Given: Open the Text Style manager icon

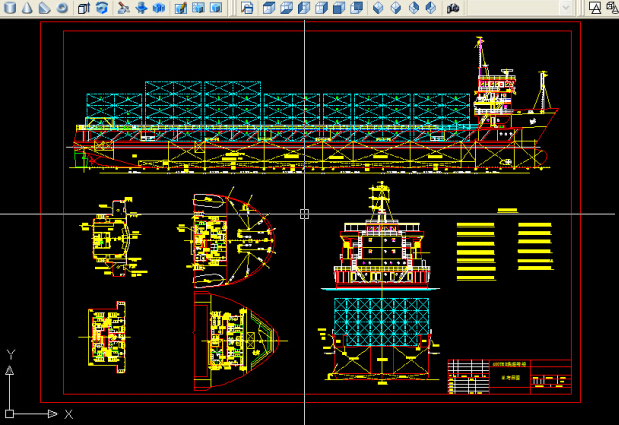Looking at the screenshot, I should tap(596, 8).
